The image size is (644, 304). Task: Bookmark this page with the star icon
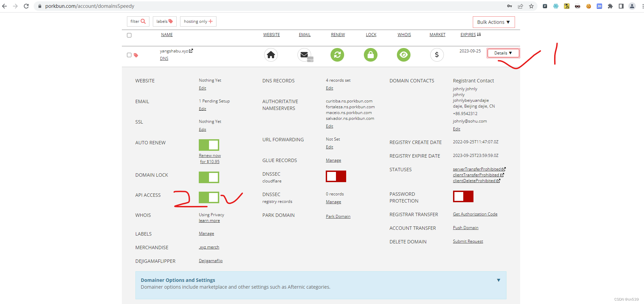pos(531,6)
